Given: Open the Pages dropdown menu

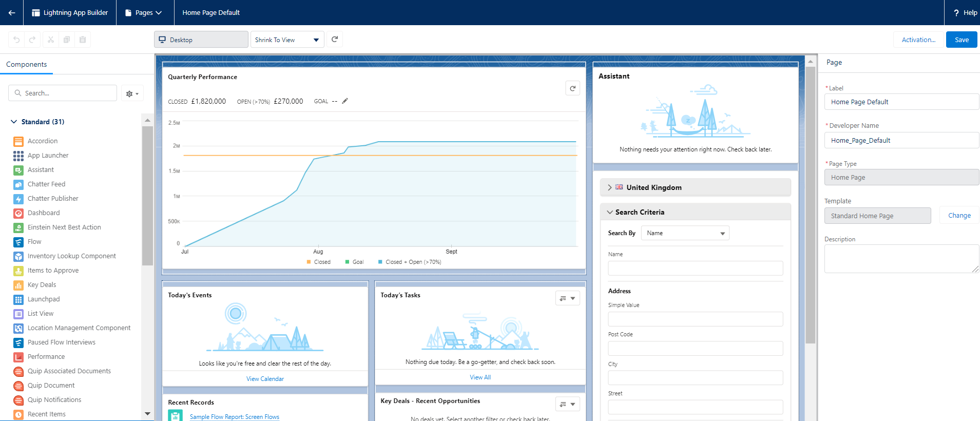Looking at the screenshot, I should (144, 12).
